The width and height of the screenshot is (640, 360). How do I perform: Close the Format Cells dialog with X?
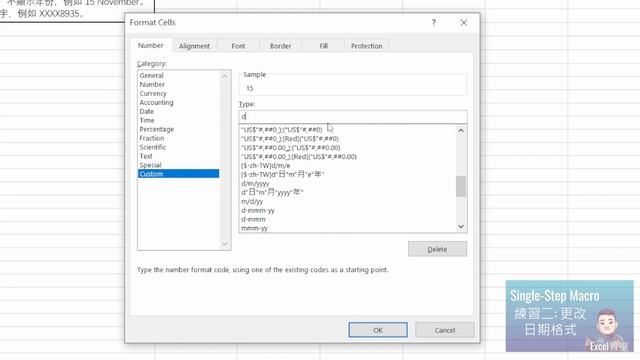pyautogui.click(x=464, y=22)
